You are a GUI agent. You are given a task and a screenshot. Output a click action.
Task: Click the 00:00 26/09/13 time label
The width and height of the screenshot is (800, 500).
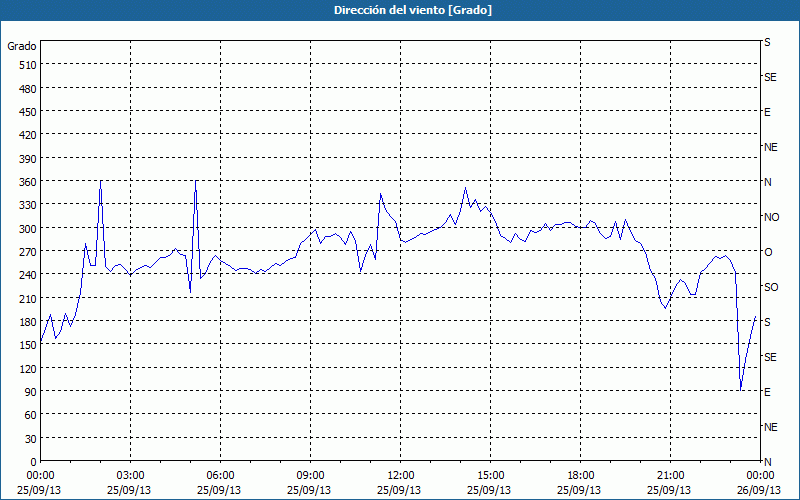coord(759,483)
